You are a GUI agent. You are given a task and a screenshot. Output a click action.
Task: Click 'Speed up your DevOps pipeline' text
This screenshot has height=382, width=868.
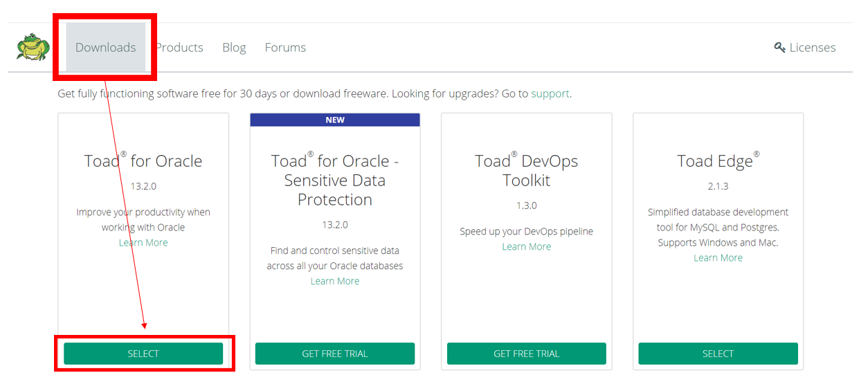click(x=527, y=231)
